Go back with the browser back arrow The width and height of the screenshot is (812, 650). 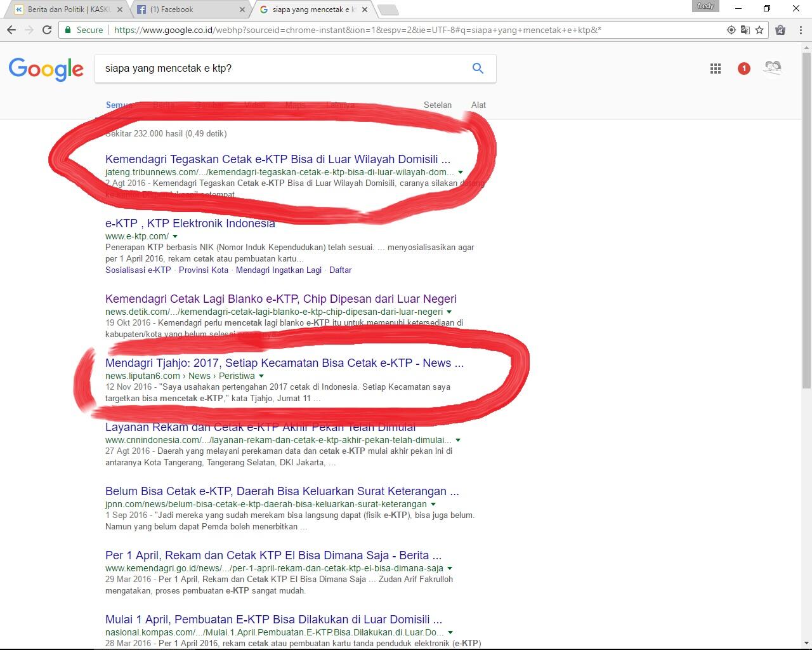tap(11, 30)
